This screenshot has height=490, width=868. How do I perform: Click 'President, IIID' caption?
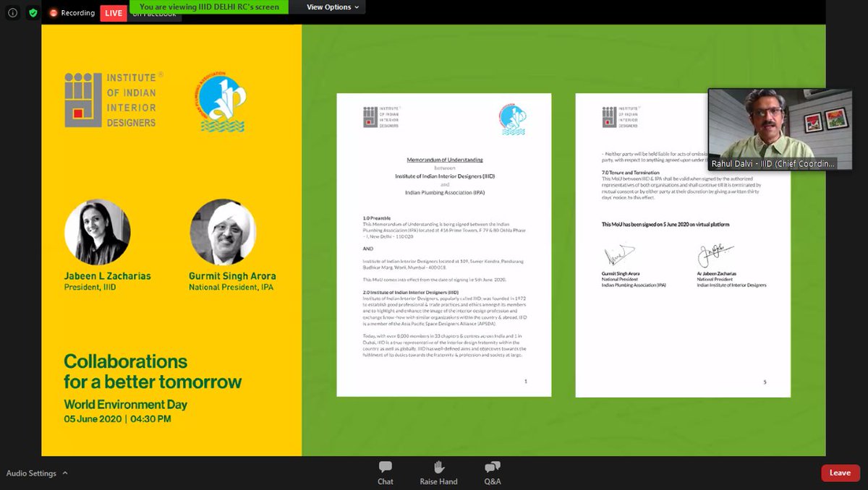tap(90, 287)
